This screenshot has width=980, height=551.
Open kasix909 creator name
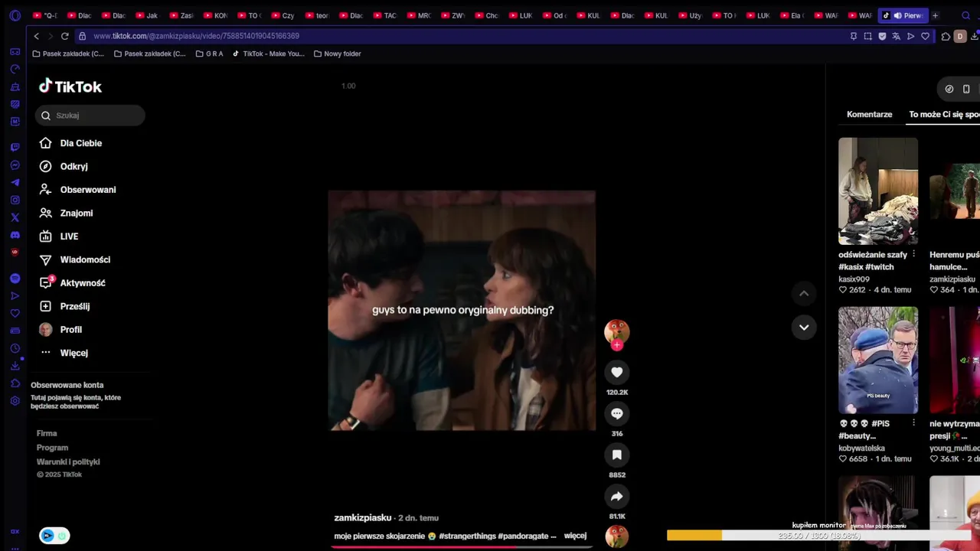click(854, 279)
